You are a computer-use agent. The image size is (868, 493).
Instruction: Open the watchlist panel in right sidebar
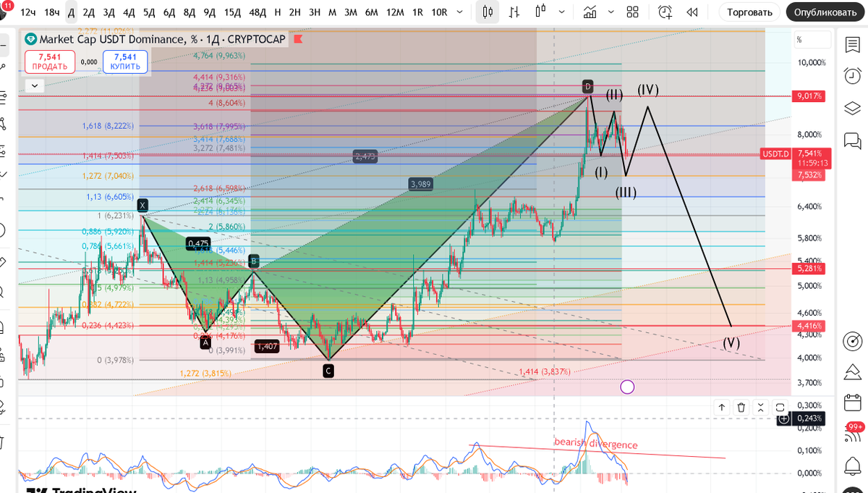tap(852, 45)
